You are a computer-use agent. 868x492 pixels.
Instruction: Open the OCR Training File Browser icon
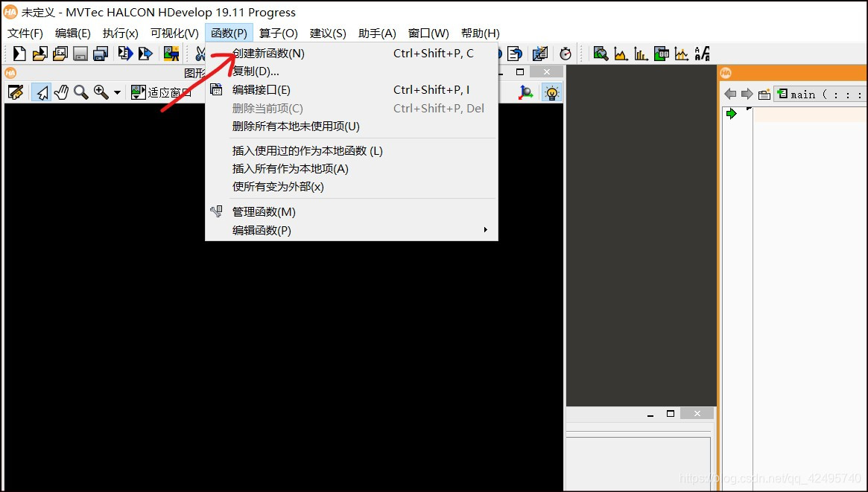coord(702,54)
